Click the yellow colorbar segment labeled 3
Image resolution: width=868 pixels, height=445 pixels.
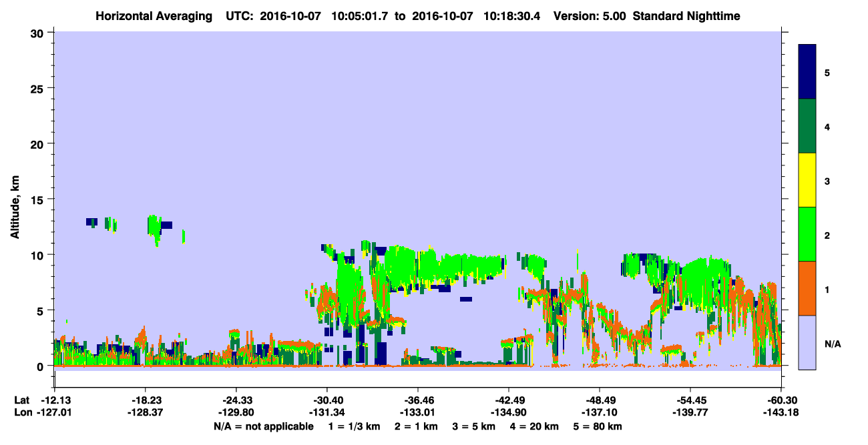pos(807,180)
